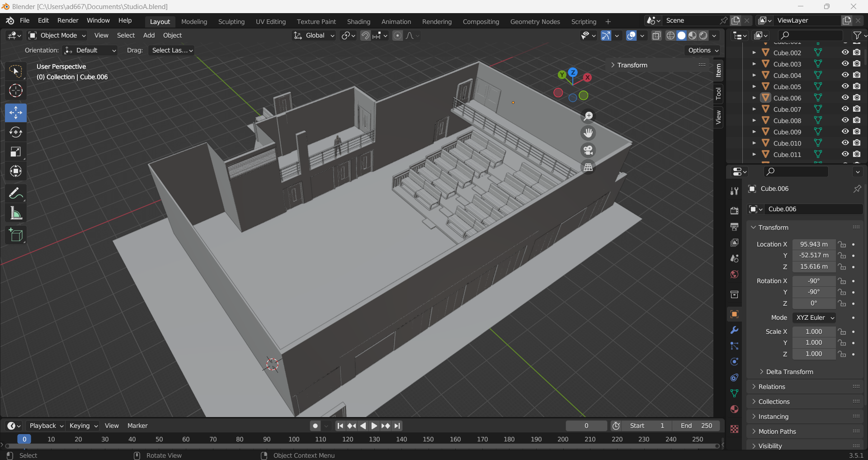Activate the Move tool

[16, 113]
